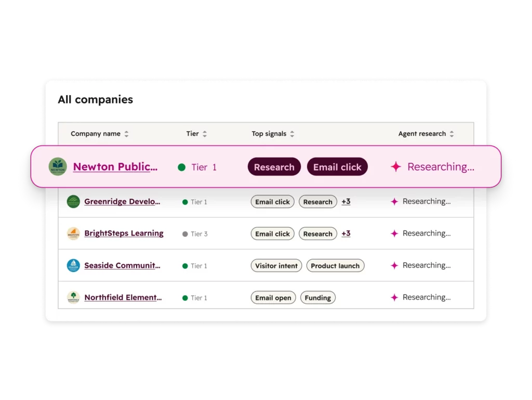The image size is (532, 400).
Task: Sort by Company name column arrows
Action: [127, 134]
